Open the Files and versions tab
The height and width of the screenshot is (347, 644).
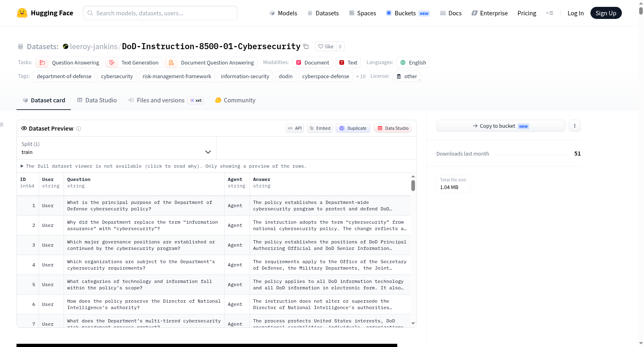point(166,100)
